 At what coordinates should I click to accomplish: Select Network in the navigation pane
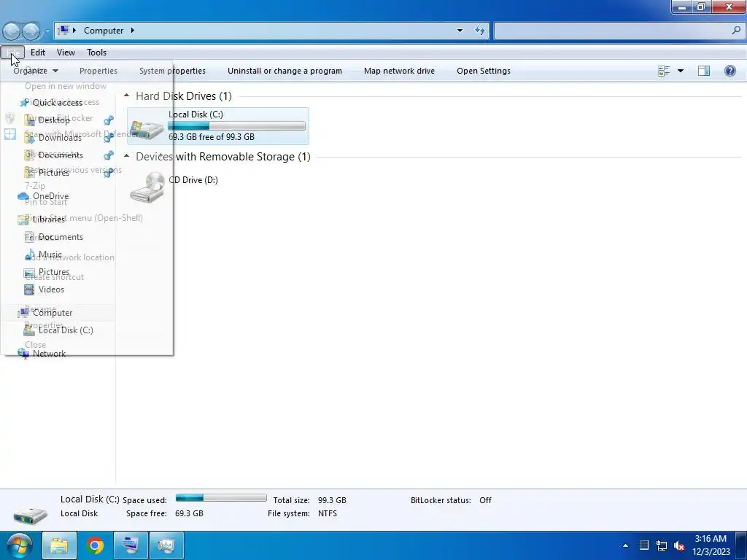pyautogui.click(x=49, y=354)
